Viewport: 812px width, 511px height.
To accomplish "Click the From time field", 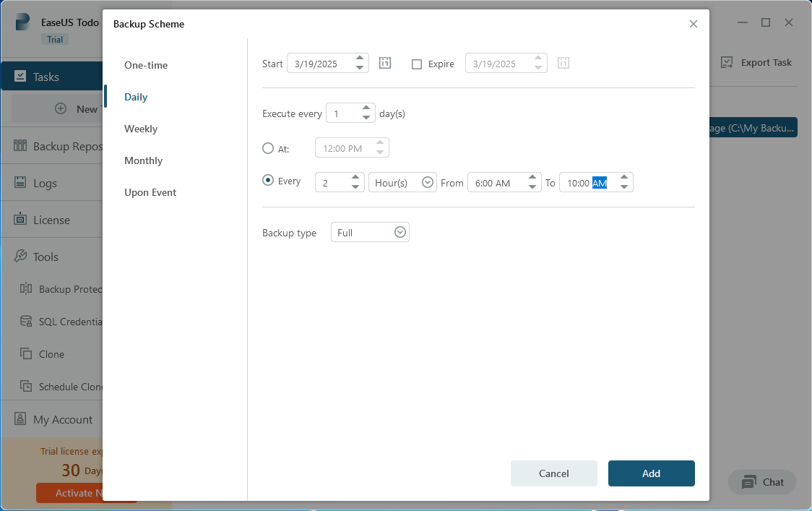I will (504, 182).
